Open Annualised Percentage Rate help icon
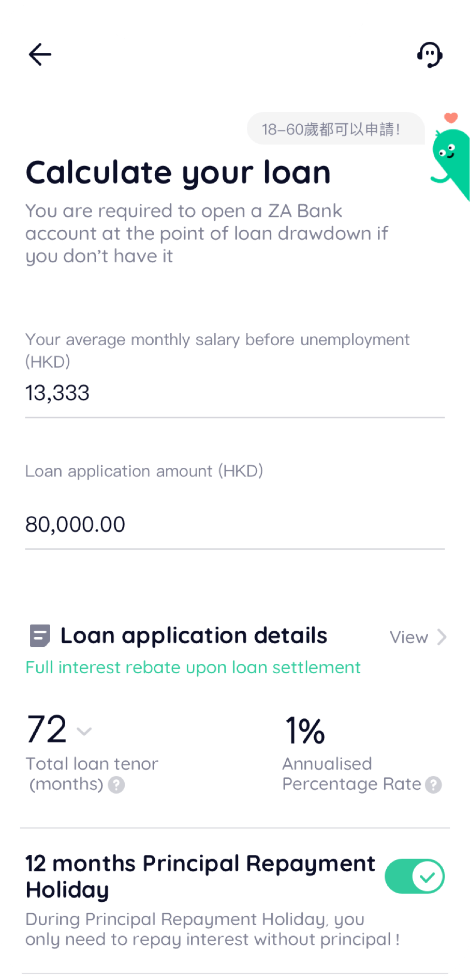This screenshot has height=980, width=470. pyautogui.click(x=433, y=785)
